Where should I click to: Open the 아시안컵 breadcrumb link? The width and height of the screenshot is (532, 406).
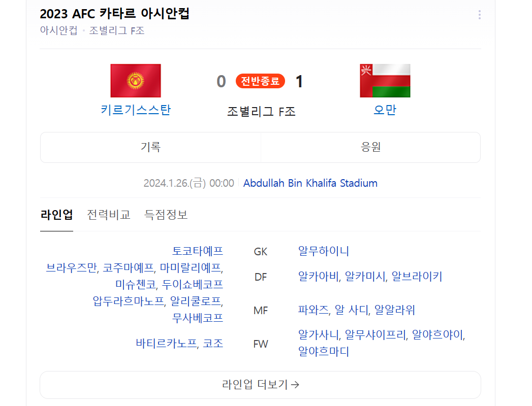pyautogui.click(x=52, y=30)
